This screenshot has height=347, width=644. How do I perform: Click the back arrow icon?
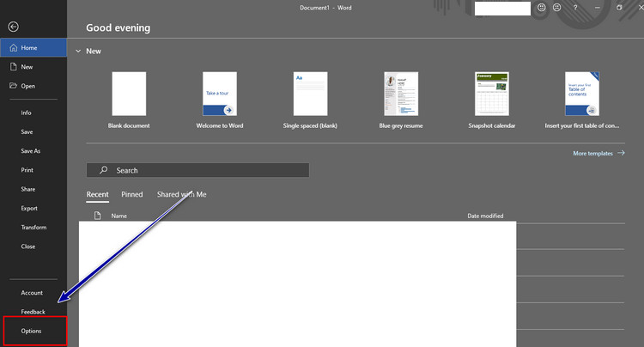pyautogui.click(x=13, y=27)
